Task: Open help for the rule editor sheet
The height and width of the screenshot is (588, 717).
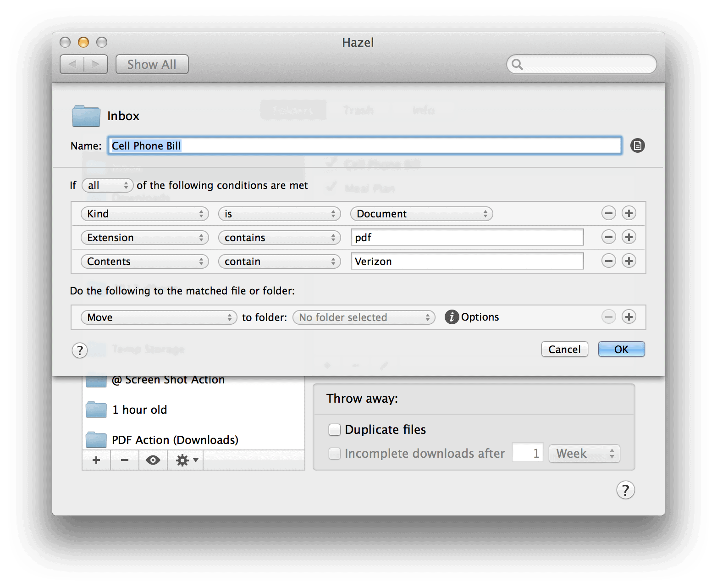Action: 80,350
